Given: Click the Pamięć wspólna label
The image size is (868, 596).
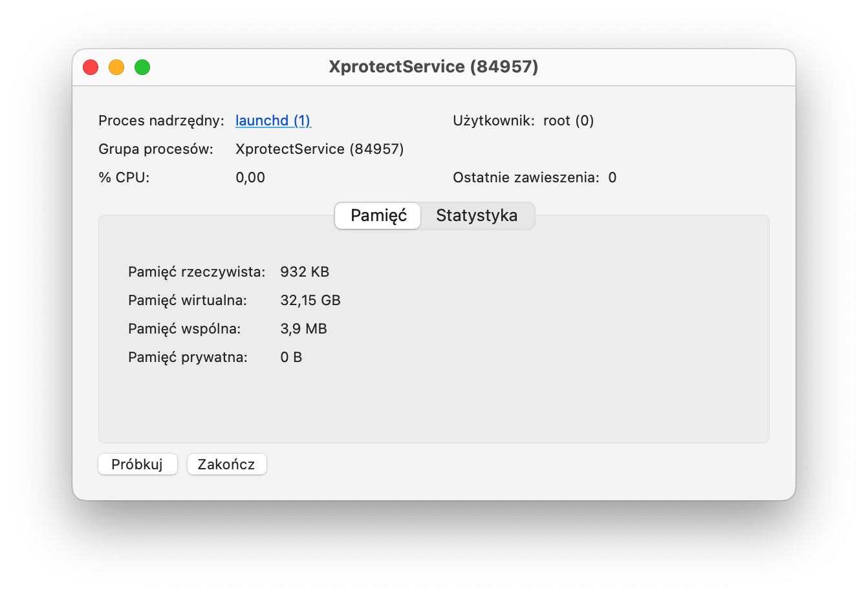Looking at the screenshot, I should 184,329.
